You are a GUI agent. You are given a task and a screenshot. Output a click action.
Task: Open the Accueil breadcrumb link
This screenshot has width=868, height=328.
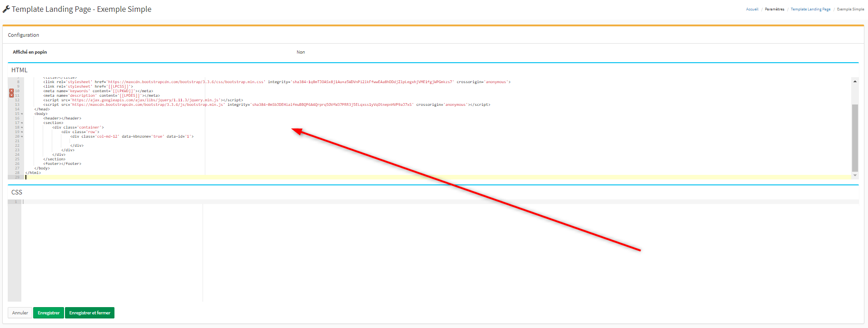(x=752, y=9)
